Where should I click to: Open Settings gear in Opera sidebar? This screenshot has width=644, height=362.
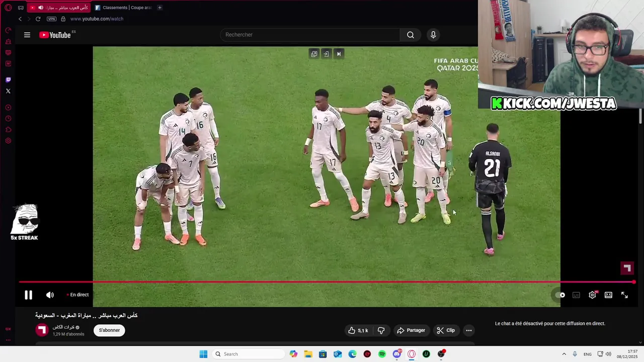tap(8, 141)
